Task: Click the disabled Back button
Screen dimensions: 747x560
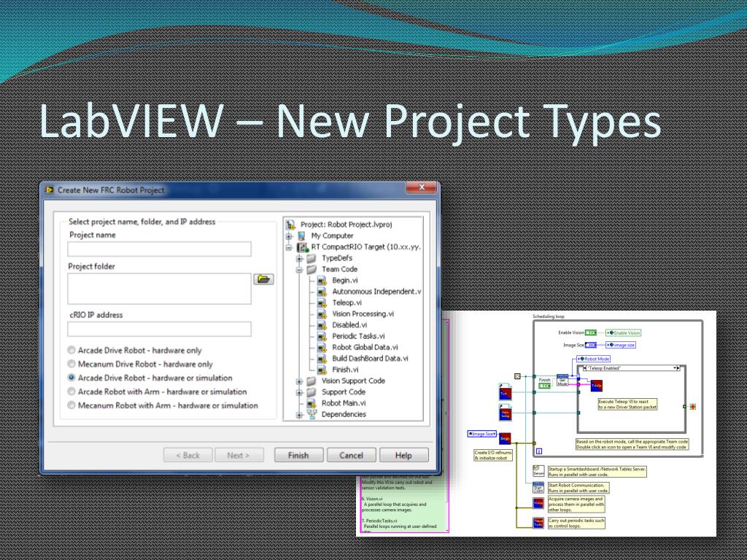Action: (187, 455)
